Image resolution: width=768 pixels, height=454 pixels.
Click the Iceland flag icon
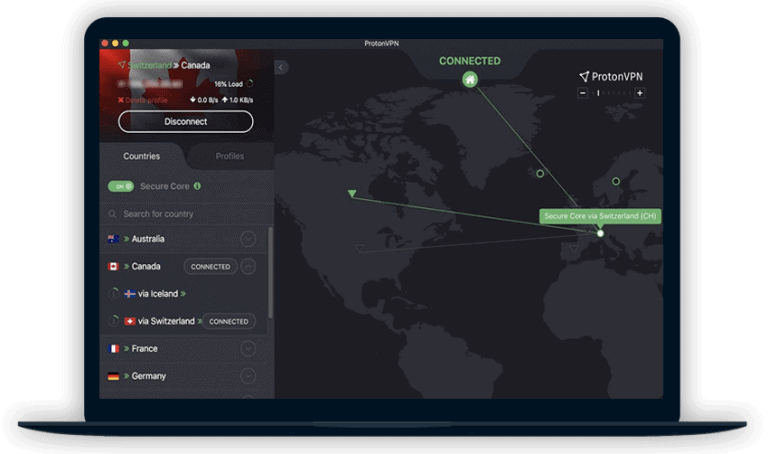[130, 294]
